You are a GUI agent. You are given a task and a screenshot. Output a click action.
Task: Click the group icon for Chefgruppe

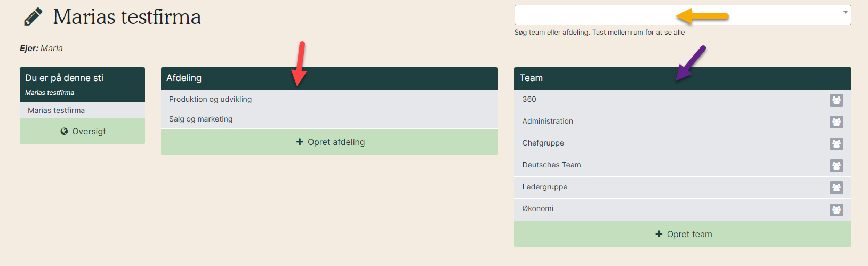[836, 144]
